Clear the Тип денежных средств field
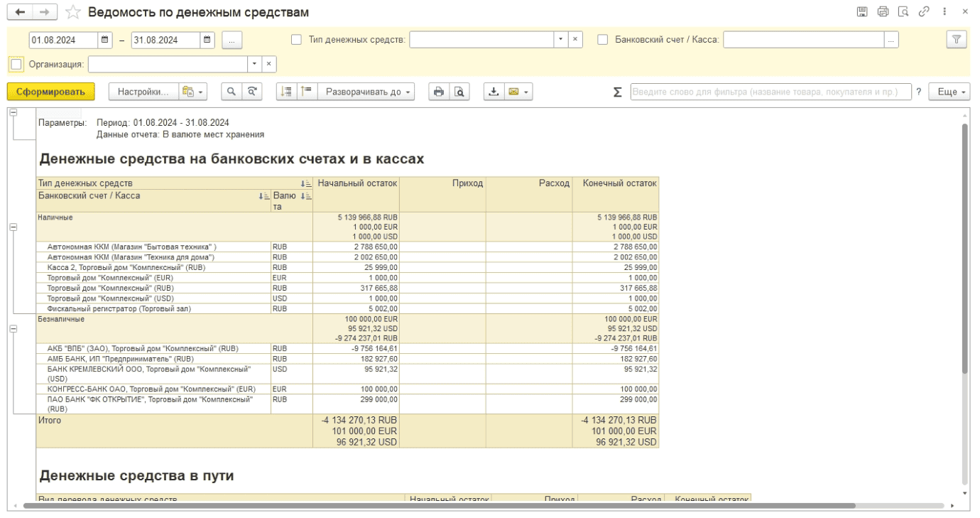The width and height of the screenshot is (980, 518). pyautogui.click(x=575, y=40)
